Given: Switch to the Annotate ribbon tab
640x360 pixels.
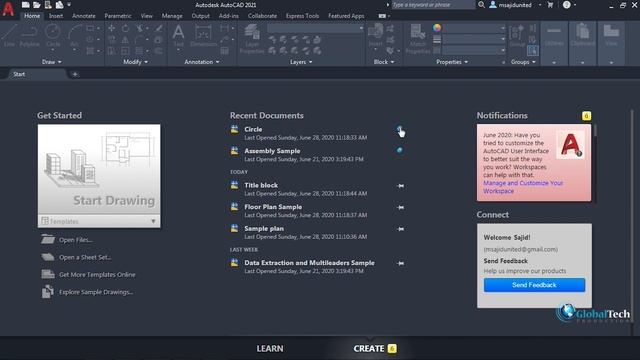Looking at the screenshot, I should 84,16.
